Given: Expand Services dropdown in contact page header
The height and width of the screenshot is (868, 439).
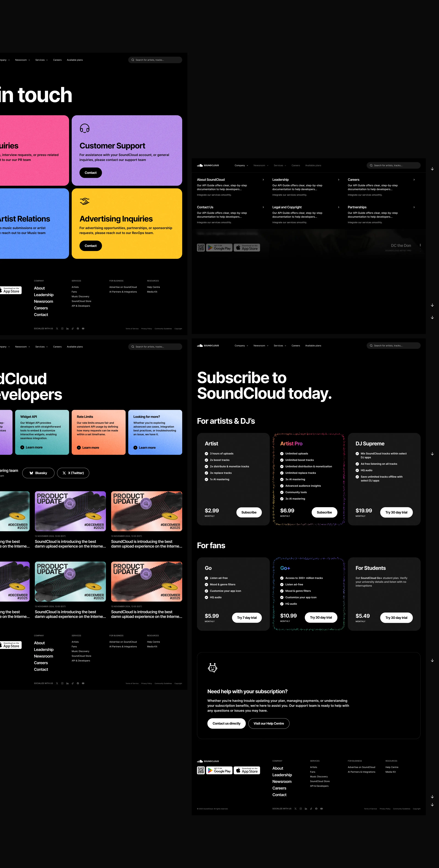Looking at the screenshot, I should point(41,60).
